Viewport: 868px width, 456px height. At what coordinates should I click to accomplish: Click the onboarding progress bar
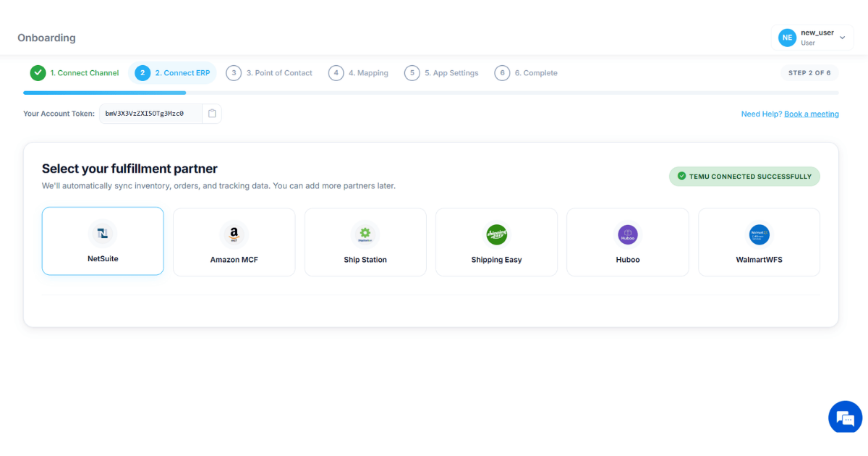pyautogui.click(x=431, y=93)
